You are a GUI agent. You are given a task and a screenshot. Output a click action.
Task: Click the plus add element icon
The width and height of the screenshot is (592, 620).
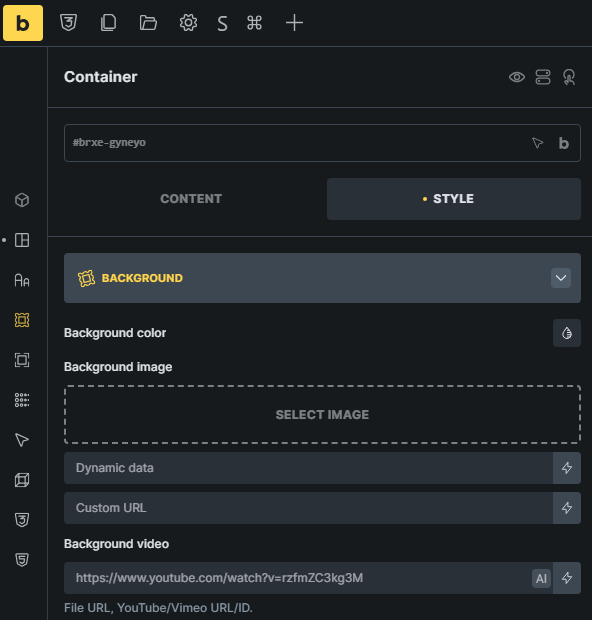coord(294,23)
